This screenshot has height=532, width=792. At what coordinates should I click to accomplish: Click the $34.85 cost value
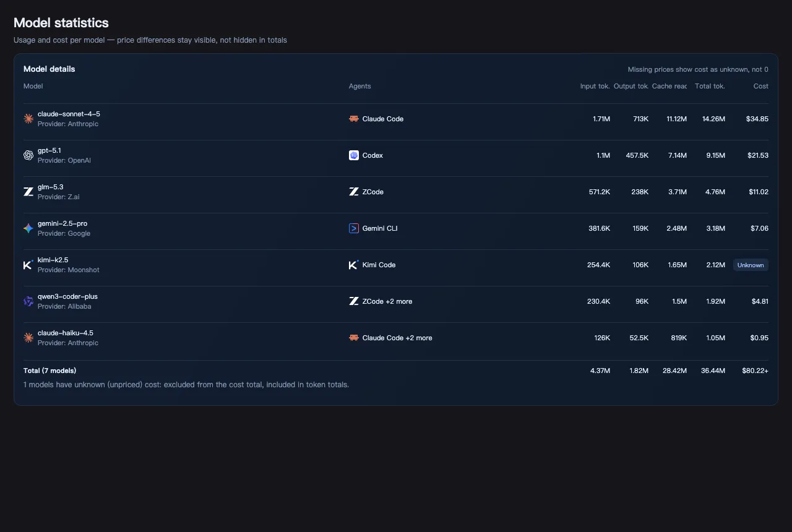[x=757, y=119]
